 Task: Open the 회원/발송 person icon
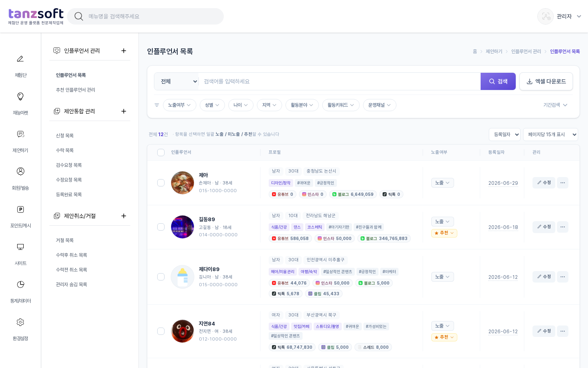click(x=20, y=171)
